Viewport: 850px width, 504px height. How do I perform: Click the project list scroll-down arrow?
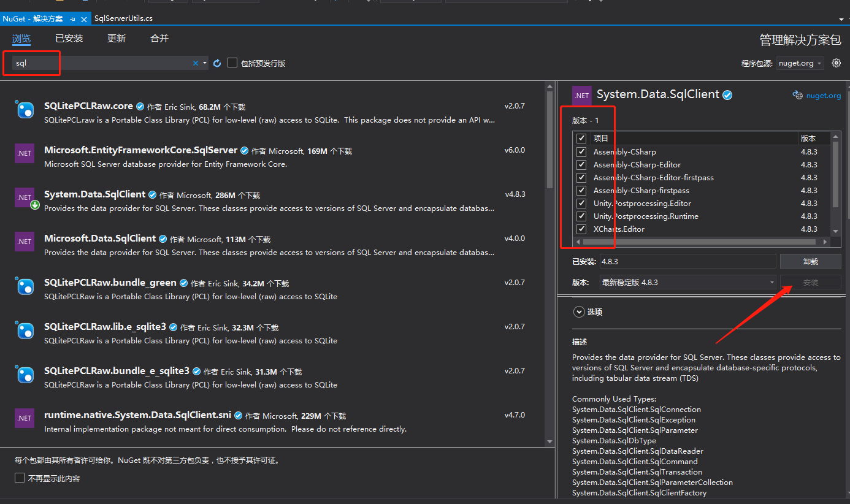click(835, 231)
